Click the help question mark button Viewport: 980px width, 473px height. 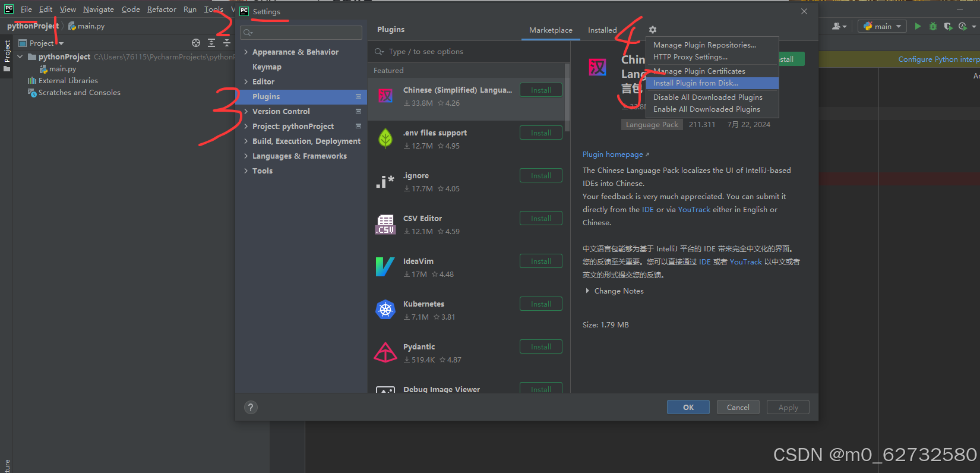[x=251, y=407]
